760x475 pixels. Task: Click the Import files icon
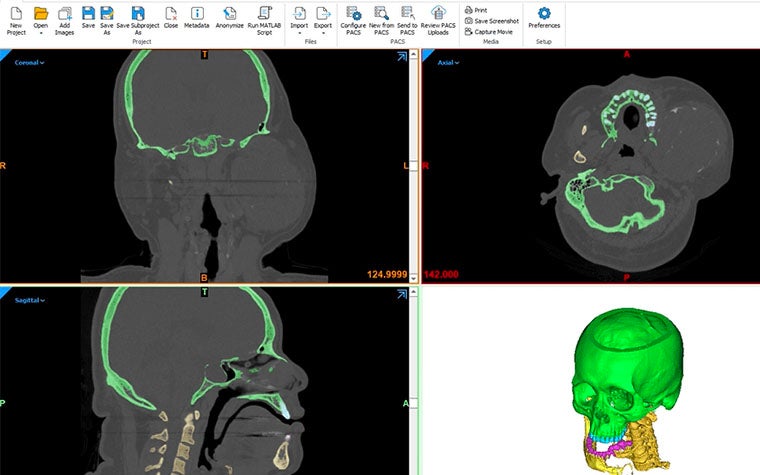(299, 14)
